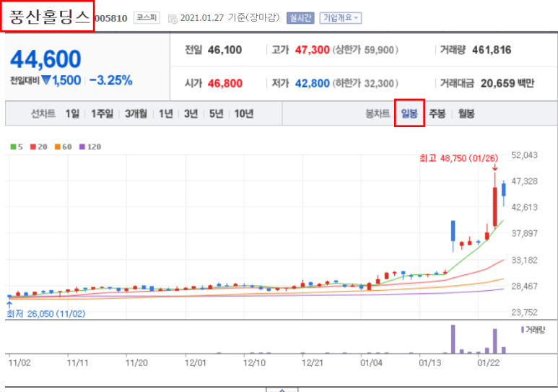Click the 01/22 date label

[488, 363]
